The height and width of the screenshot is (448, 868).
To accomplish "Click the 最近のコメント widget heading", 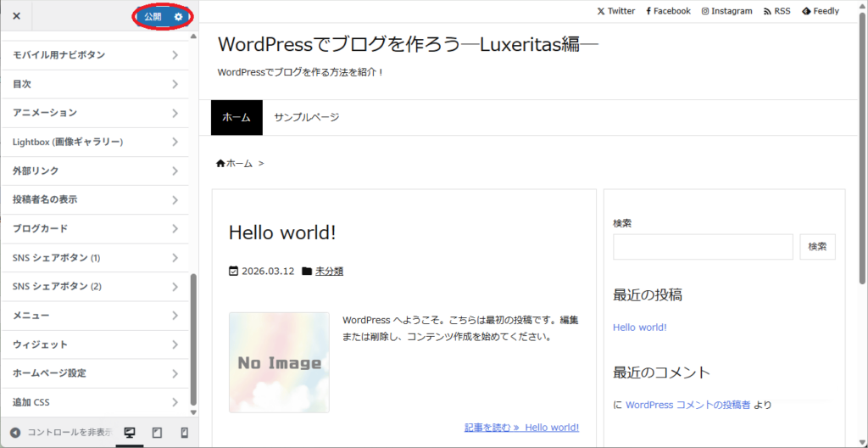I will click(661, 372).
